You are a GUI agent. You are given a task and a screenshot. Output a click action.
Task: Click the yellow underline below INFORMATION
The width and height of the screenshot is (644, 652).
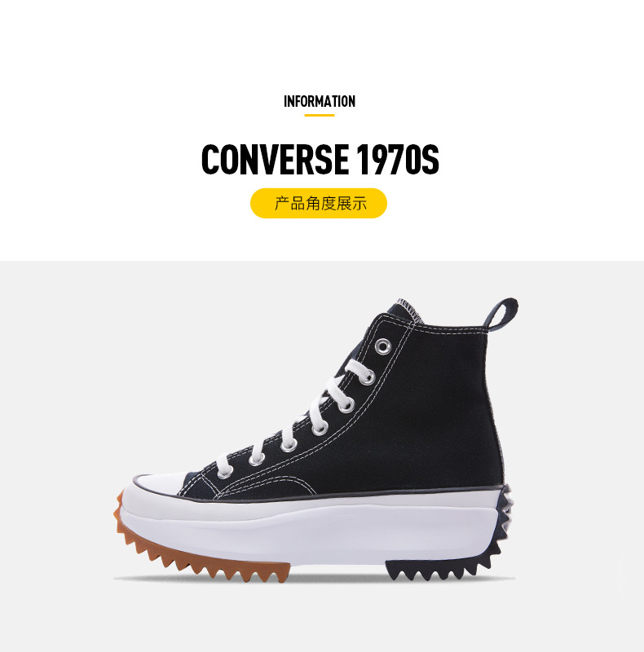click(320, 115)
